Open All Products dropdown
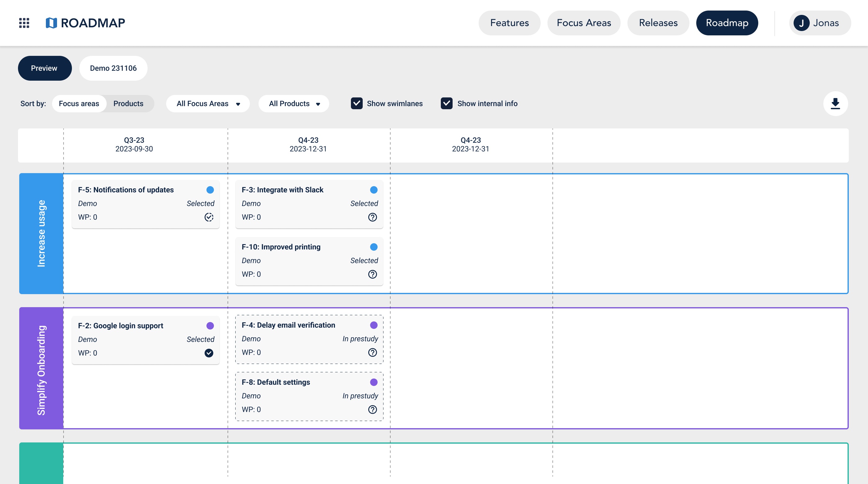The width and height of the screenshot is (868, 484). pyautogui.click(x=294, y=104)
